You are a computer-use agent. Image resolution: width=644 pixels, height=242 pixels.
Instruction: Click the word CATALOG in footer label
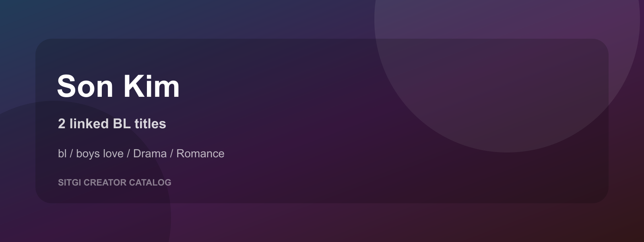(x=150, y=182)
